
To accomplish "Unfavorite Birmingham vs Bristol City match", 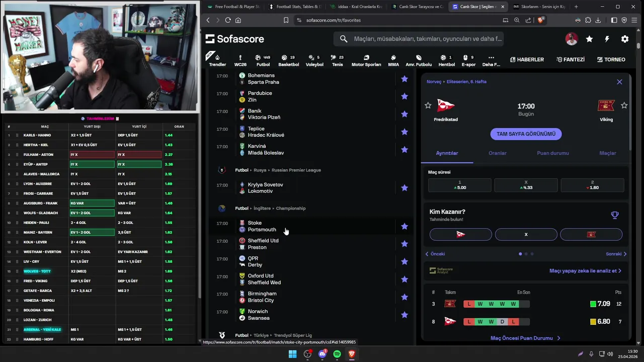I will click(405, 297).
